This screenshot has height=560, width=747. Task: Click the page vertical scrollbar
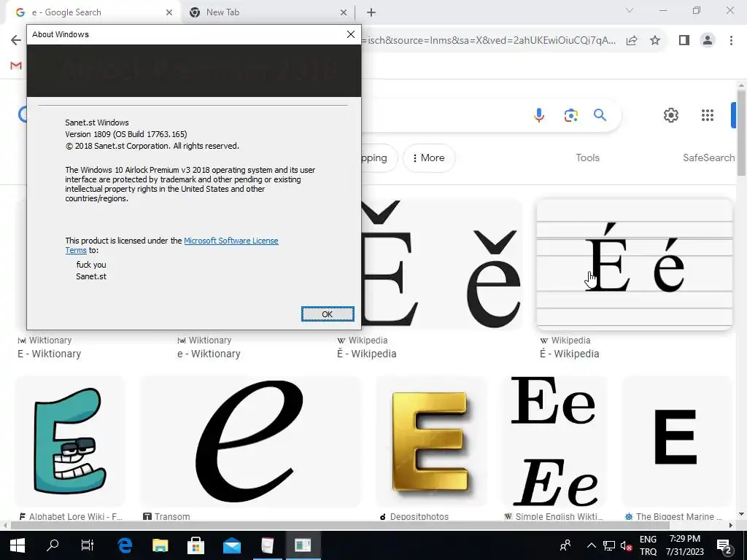point(741,132)
